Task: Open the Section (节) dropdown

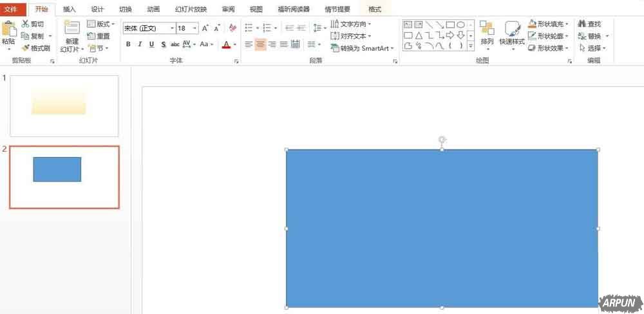Action: point(98,48)
